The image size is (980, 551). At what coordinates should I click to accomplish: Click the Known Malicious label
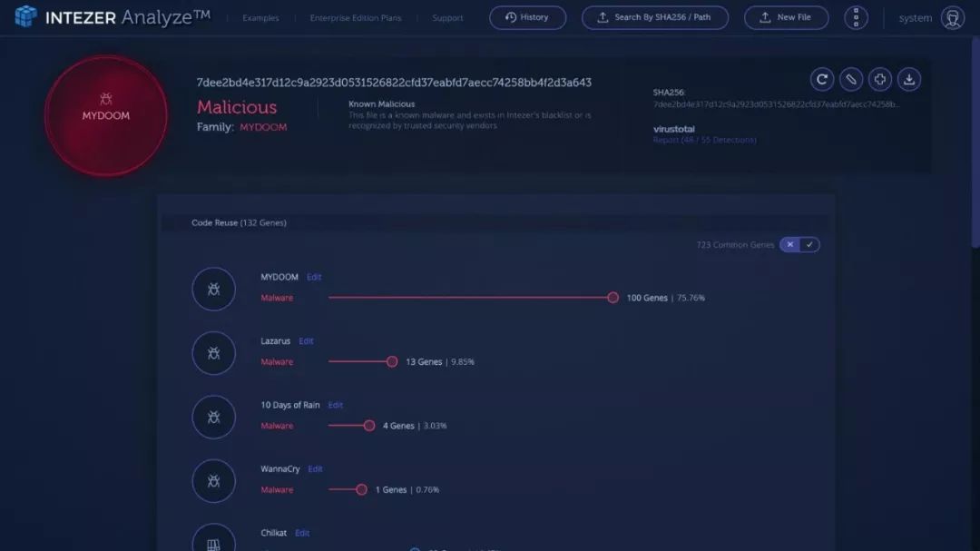(381, 103)
